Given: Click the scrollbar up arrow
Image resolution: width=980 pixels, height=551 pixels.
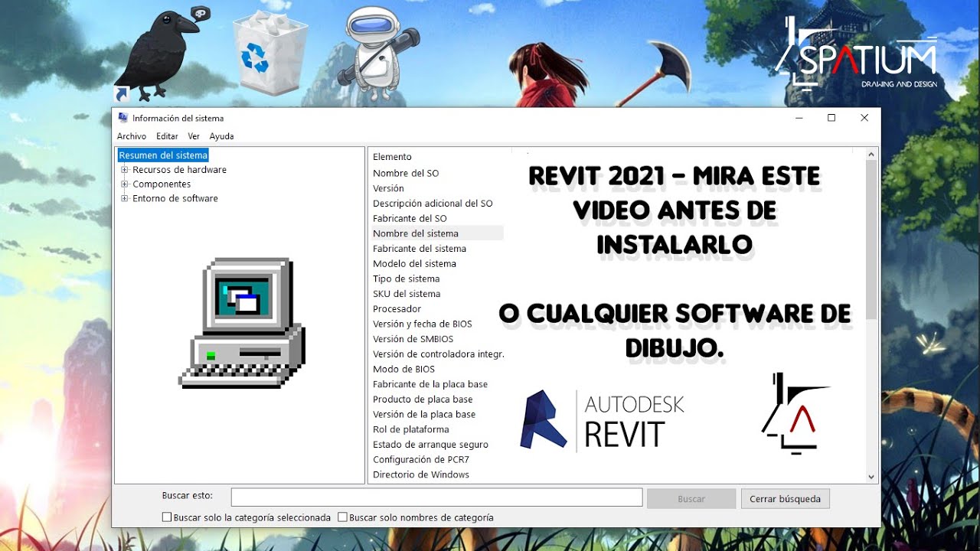Looking at the screenshot, I should point(871,155).
